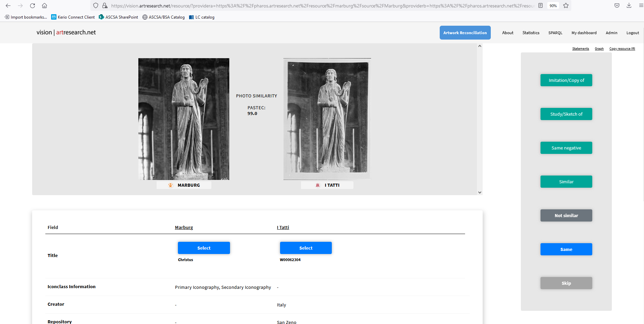This screenshot has width=644, height=324.
Task: Select Marburg title 'Christus'
Action: (x=204, y=248)
